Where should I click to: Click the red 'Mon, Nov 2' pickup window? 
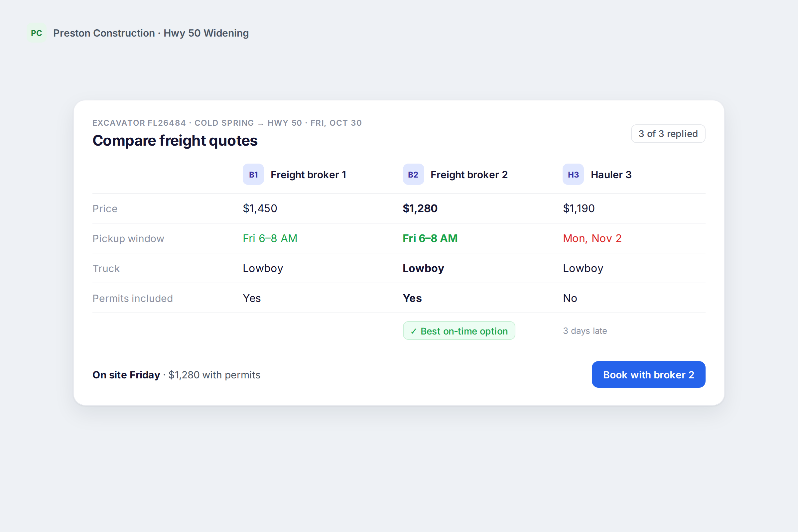click(592, 238)
